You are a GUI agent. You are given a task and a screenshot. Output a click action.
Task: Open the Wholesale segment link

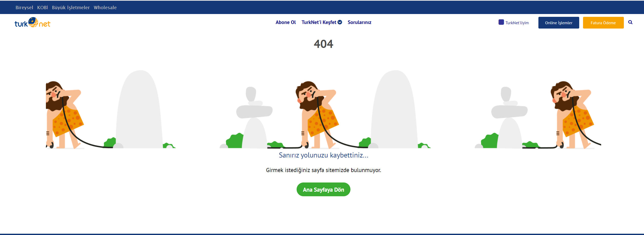coord(105,8)
